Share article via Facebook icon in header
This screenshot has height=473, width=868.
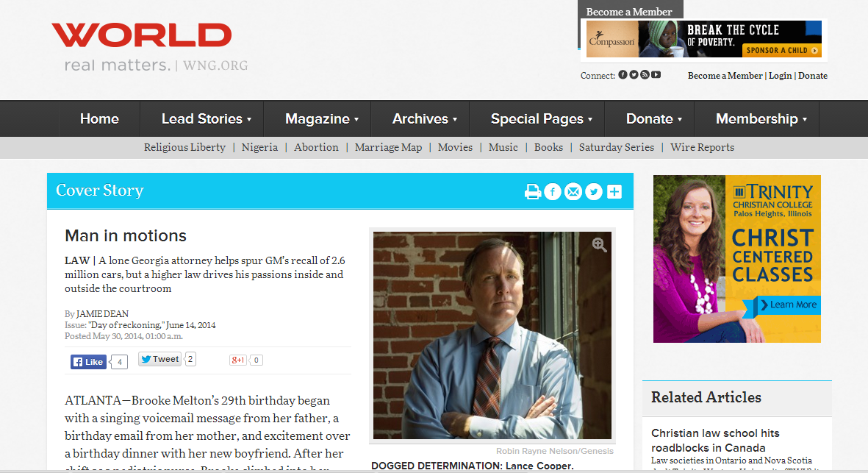pyautogui.click(x=553, y=192)
